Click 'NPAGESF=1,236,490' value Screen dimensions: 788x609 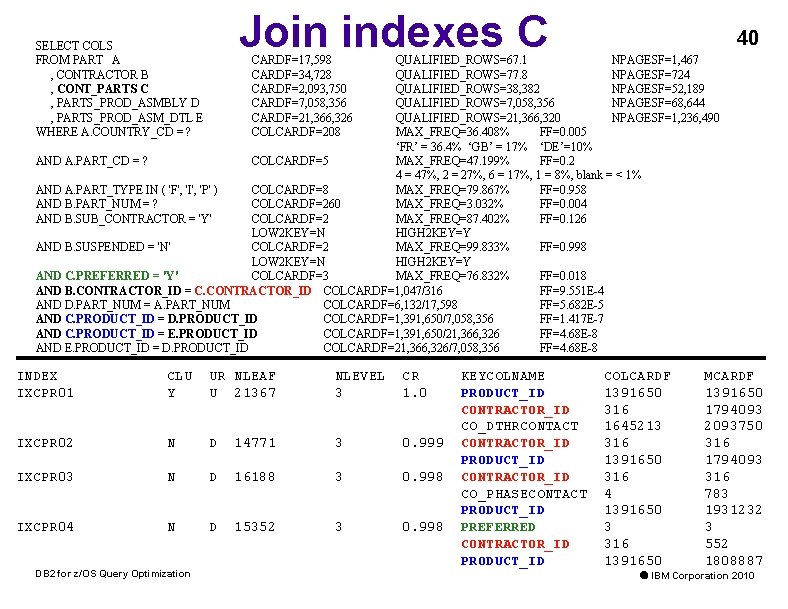click(665, 118)
